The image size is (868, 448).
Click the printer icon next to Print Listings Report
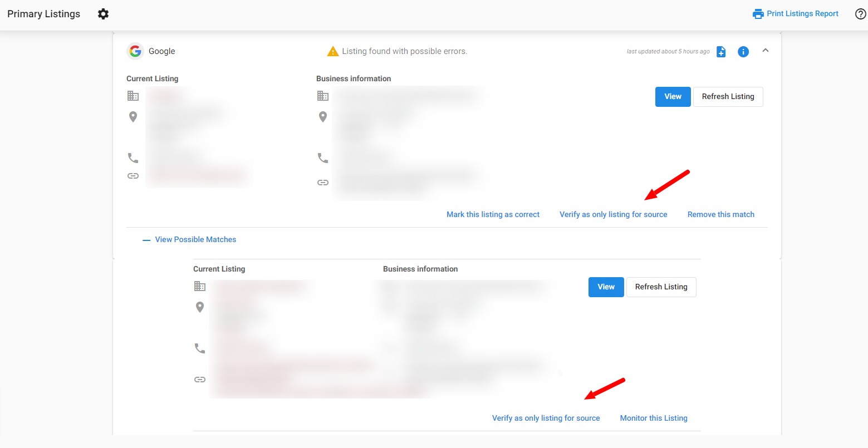point(757,13)
